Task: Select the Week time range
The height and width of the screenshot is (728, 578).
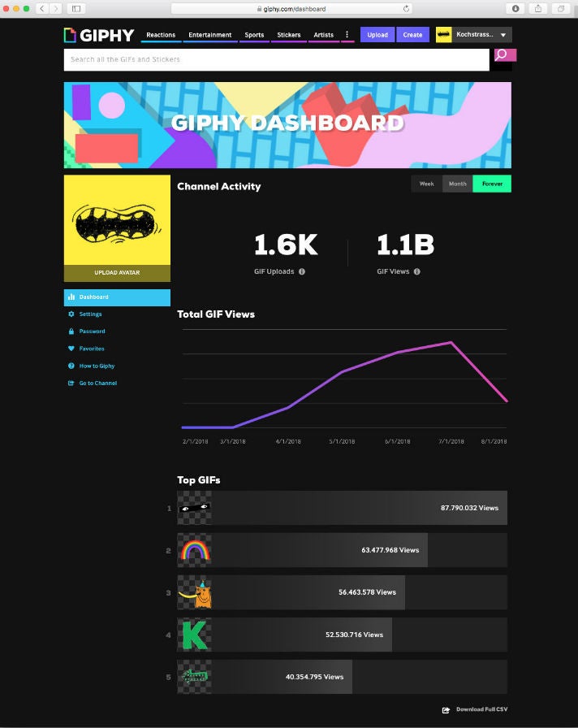Action: (x=426, y=184)
